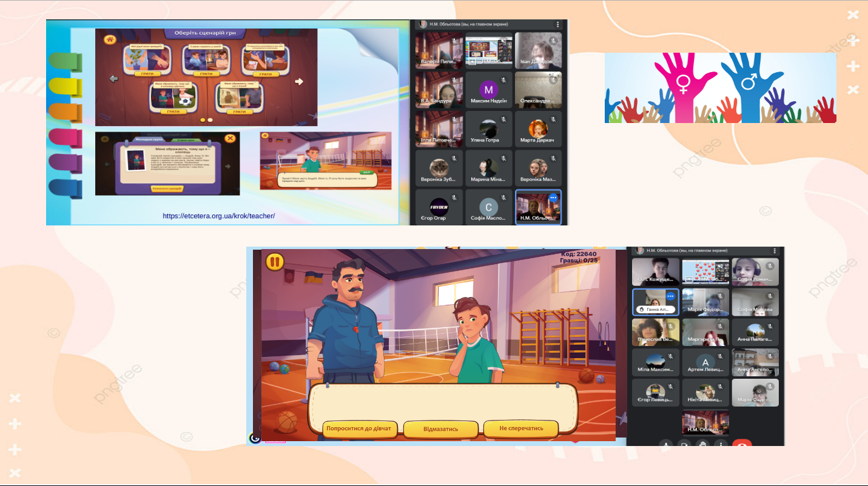Click the red leave call button
This screenshot has width=868, height=486.
point(742,443)
